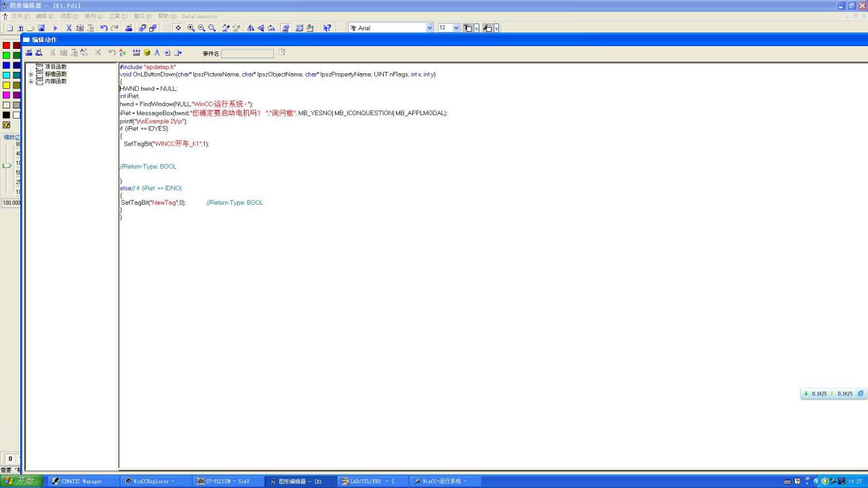
Task: Click the Zoom in magnifier icon
Action: (191, 28)
